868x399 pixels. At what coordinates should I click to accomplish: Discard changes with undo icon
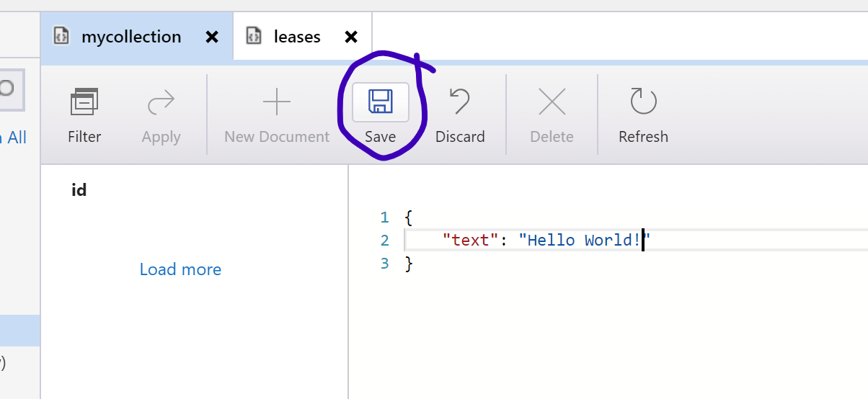click(x=460, y=102)
